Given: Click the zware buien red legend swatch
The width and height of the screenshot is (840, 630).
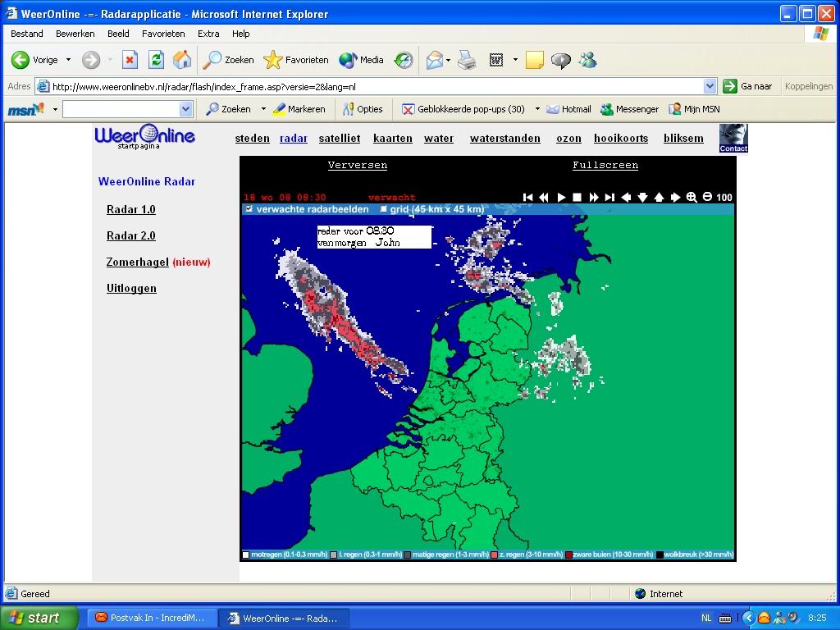Looking at the screenshot, I should [x=569, y=555].
